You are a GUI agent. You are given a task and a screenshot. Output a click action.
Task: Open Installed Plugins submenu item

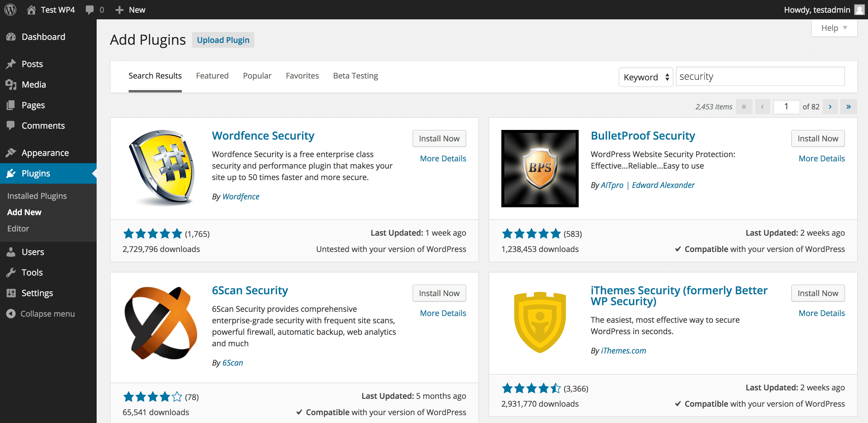pos(37,196)
